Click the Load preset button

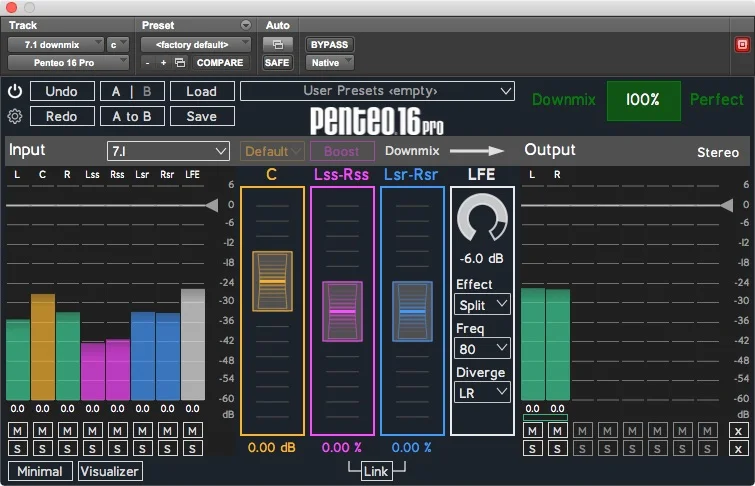click(x=202, y=91)
